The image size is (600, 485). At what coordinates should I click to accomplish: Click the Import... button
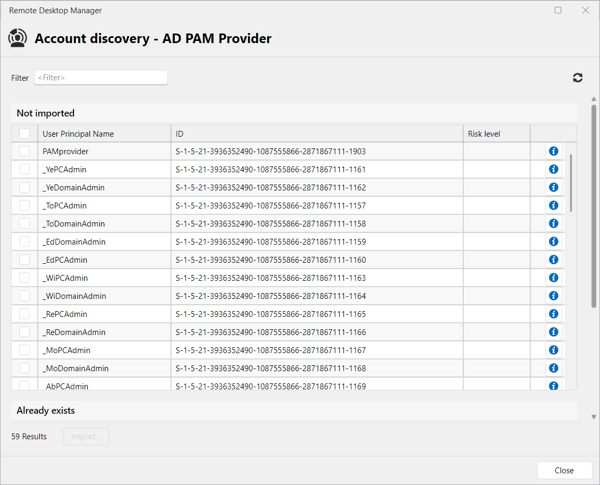click(x=86, y=436)
